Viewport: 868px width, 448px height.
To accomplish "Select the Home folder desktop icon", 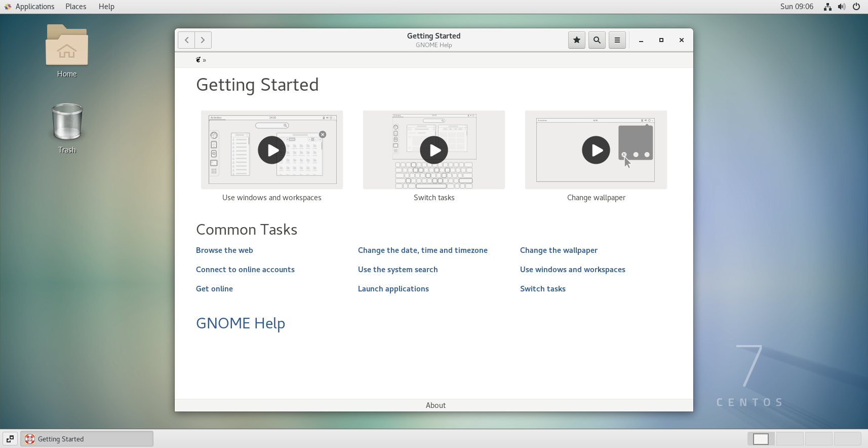I will click(67, 51).
